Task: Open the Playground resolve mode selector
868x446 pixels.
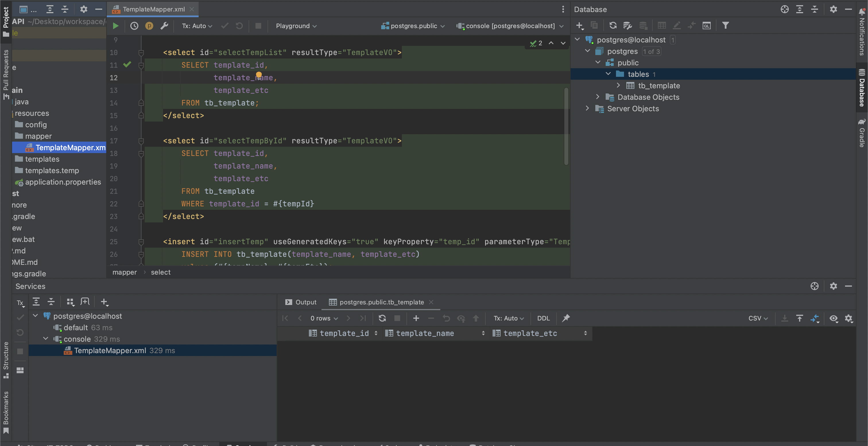Action: point(296,26)
